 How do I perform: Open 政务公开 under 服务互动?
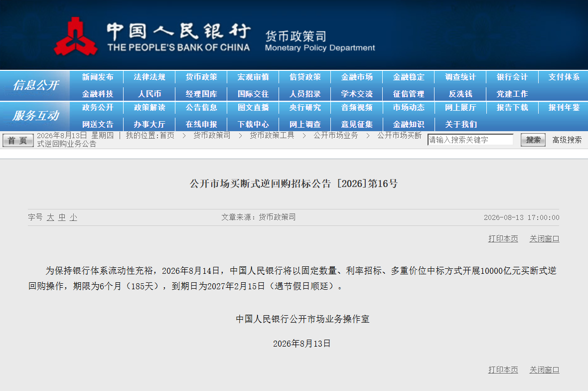pyautogui.click(x=98, y=107)
